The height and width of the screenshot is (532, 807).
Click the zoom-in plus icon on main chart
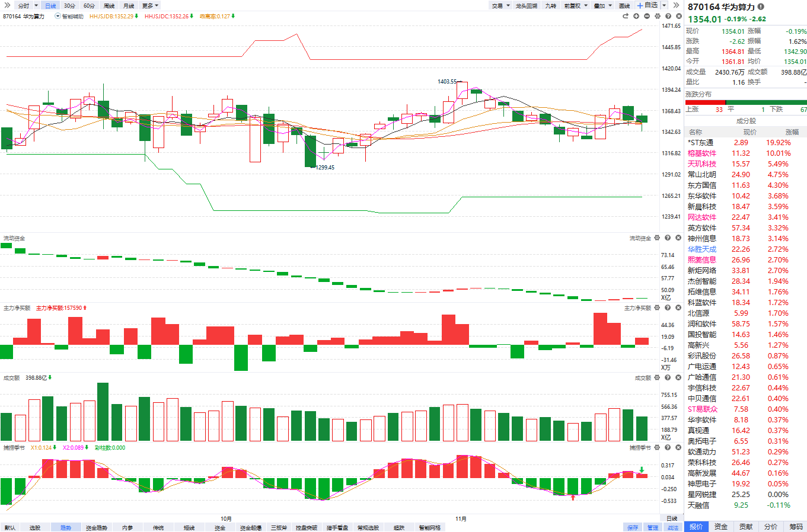[x=636, y=16]
